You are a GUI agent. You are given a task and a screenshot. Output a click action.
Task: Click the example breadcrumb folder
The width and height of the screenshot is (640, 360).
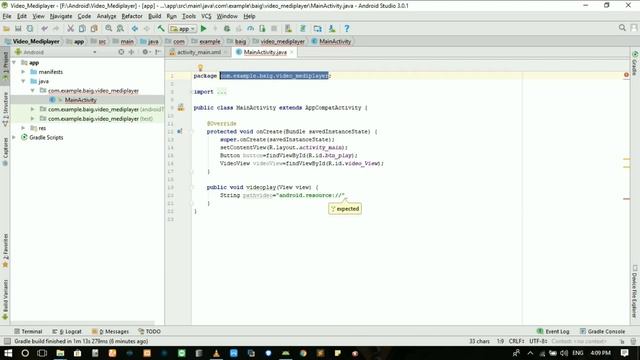pos(206,42)
